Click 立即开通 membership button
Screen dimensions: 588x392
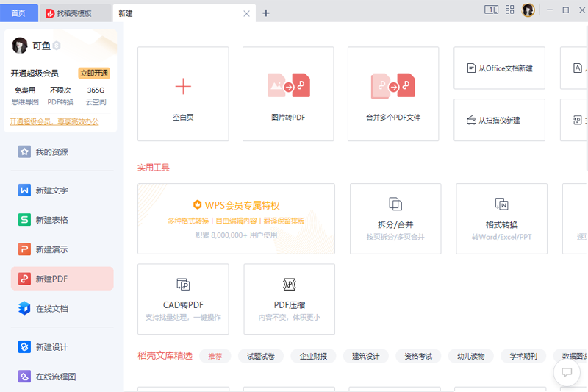94,74
